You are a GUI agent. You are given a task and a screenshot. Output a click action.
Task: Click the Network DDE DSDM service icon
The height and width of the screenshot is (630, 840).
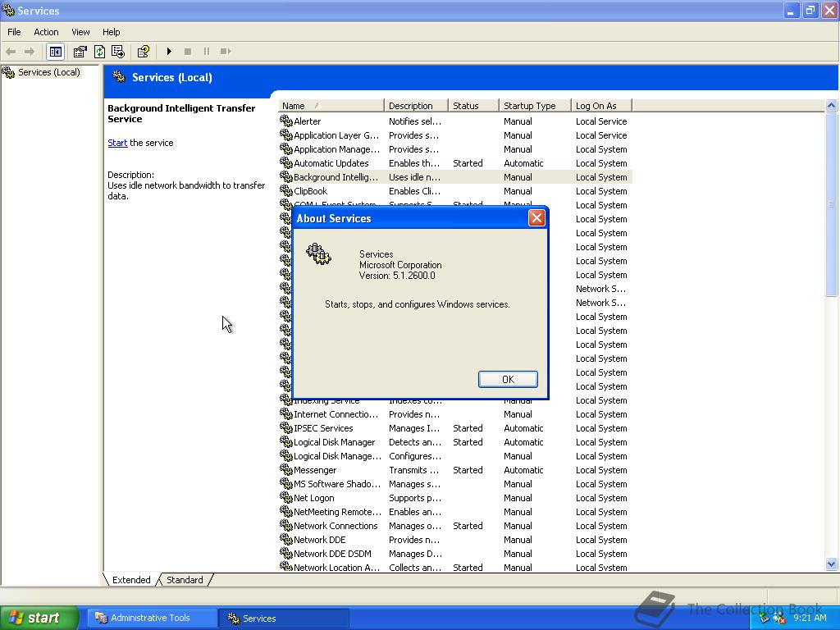pos(286,554)
